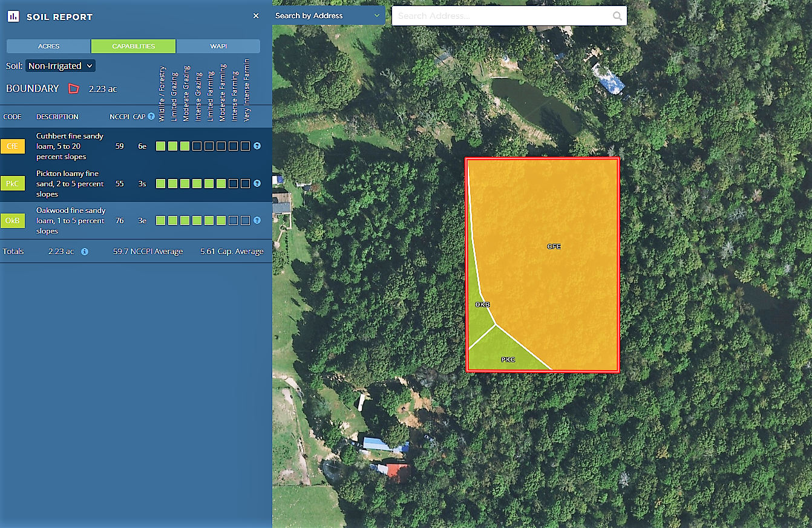The image size is (812, 528).
Task: Click the search magnifier icon
Action: pyautogui.click(x=617, y=16)
